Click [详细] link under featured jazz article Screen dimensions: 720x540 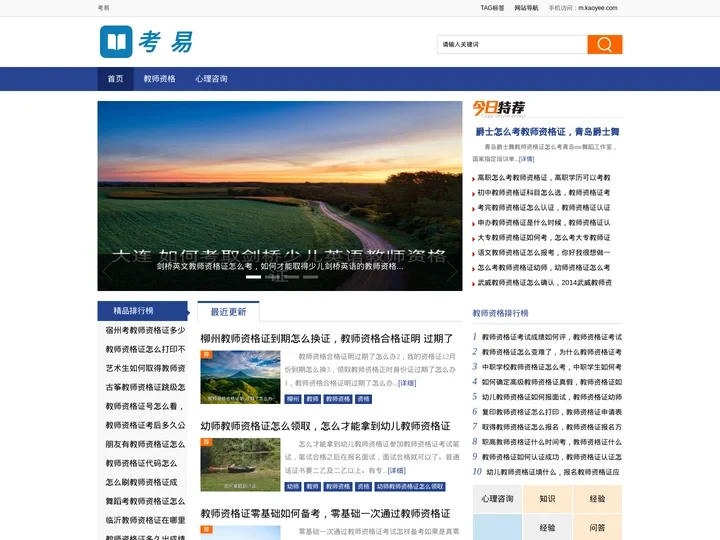pos(526,159)
